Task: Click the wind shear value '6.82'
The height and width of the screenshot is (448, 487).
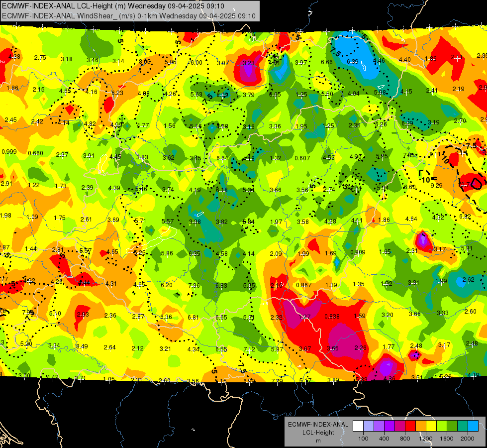Action: click(465, 217)
